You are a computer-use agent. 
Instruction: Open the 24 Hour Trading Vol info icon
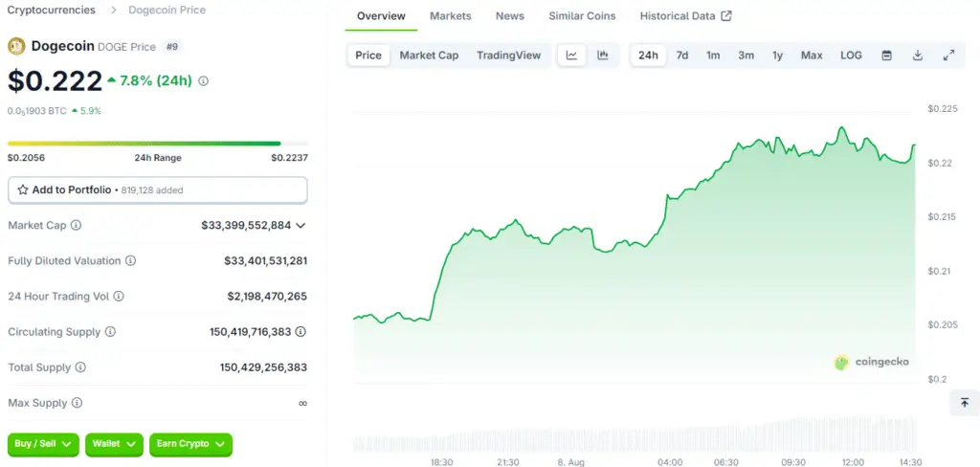point(119,297)
